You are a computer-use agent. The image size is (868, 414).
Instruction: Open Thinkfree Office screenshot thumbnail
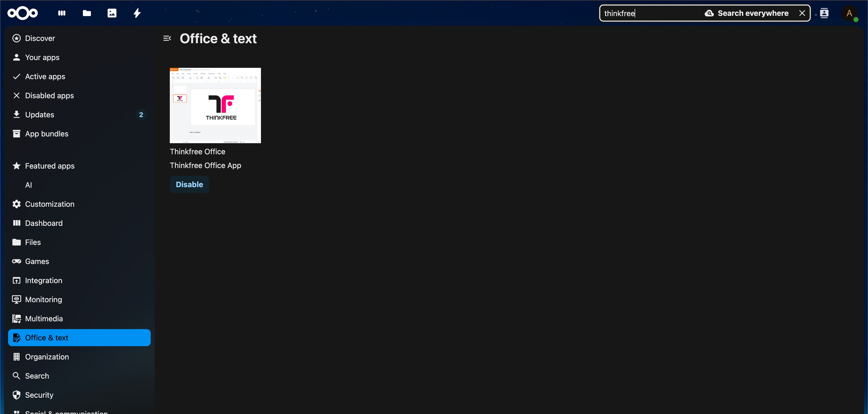click(x=215, y=105)
